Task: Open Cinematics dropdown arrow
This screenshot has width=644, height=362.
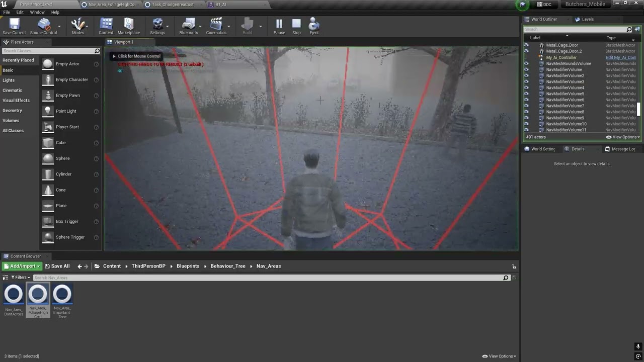Action: coord(229,26)
